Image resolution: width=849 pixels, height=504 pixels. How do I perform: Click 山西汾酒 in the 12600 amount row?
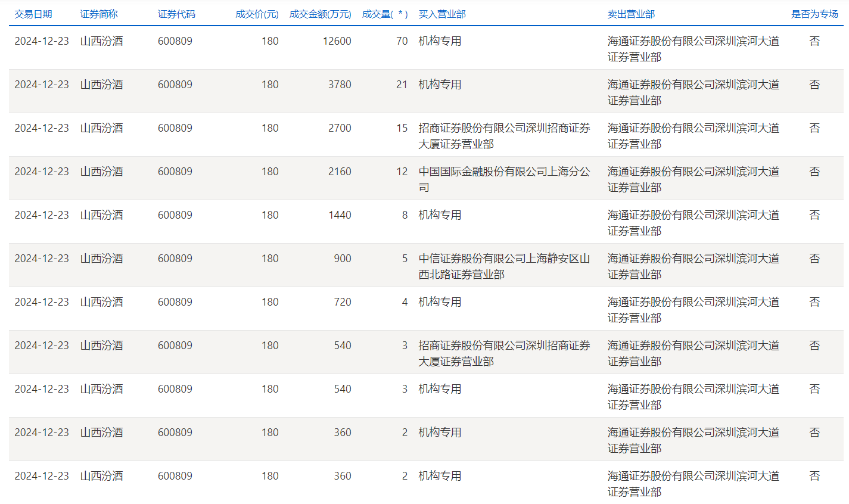(102, 41)
